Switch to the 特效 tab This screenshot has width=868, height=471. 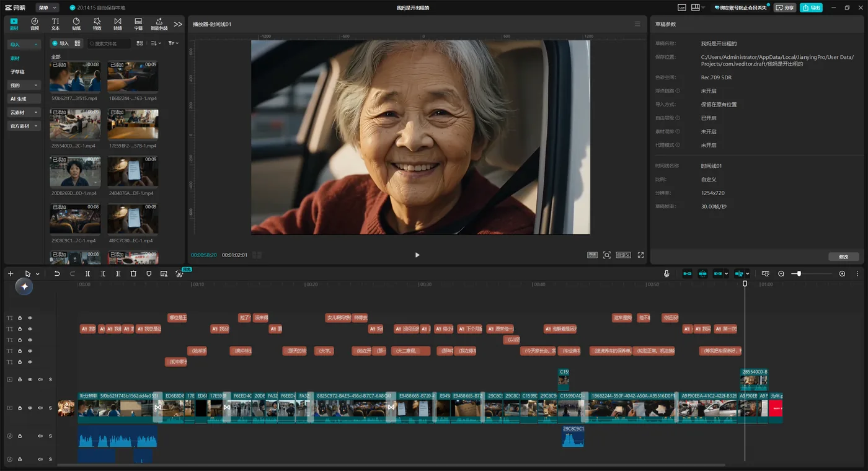(x=97, y=24)
